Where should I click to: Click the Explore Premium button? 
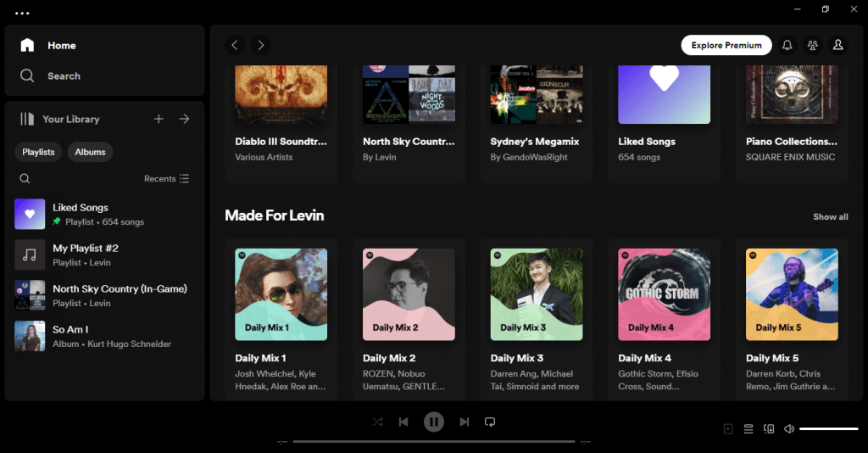pyautogui.click(x=726, y=45)
